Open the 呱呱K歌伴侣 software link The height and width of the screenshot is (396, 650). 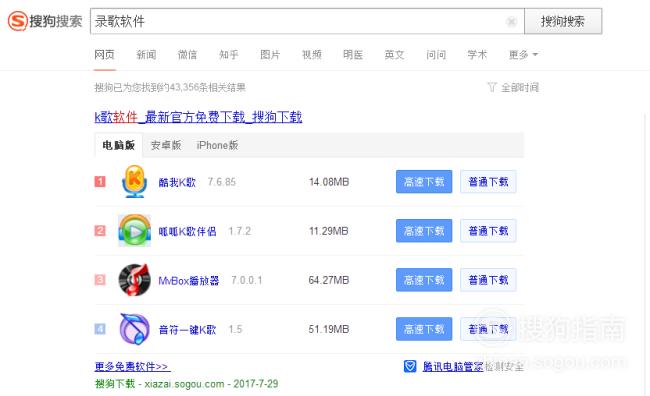pyautogui.click(x=187, y=231)
